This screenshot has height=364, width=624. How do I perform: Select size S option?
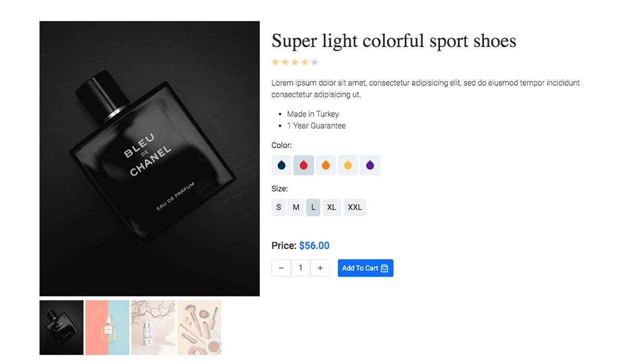(x=279, y=207)
